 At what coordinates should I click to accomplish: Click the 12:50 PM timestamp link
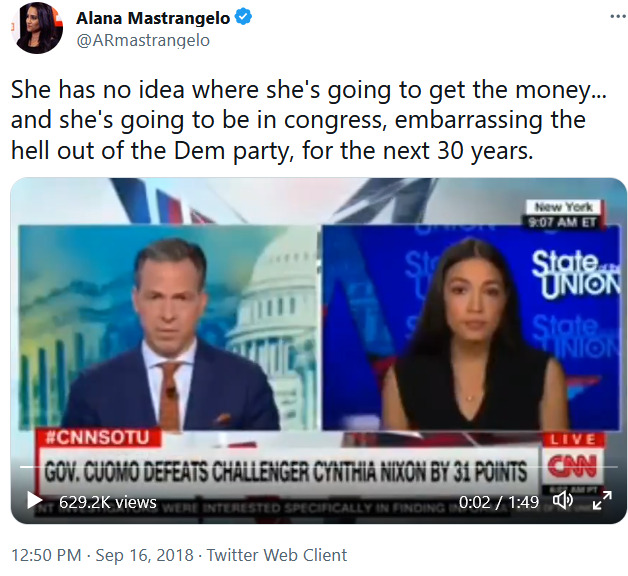coord(46,555)
